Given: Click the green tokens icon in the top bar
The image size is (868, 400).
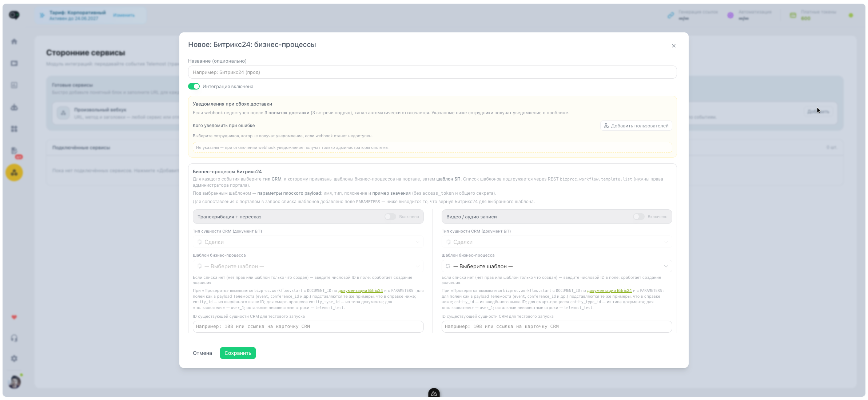Looking at the screenshot, I should coord(793,15).
